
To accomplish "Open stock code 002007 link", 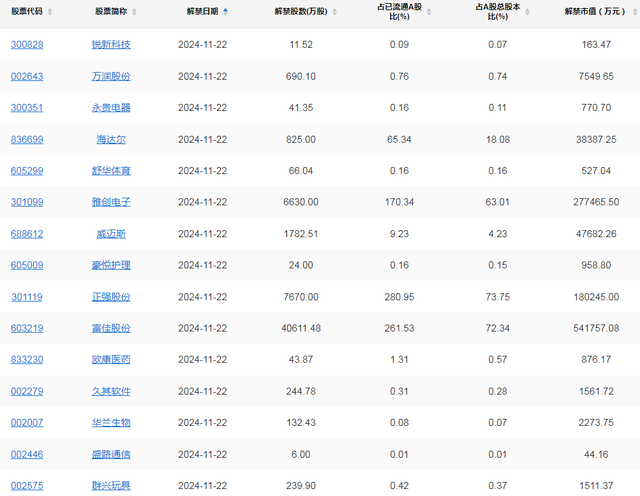I will (x=27, y=423).
